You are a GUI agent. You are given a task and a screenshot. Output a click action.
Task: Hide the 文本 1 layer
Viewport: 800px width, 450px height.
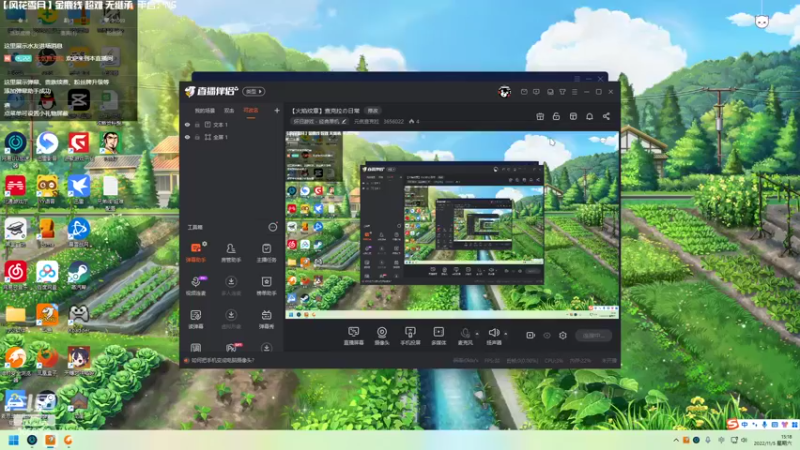point(187,124)
